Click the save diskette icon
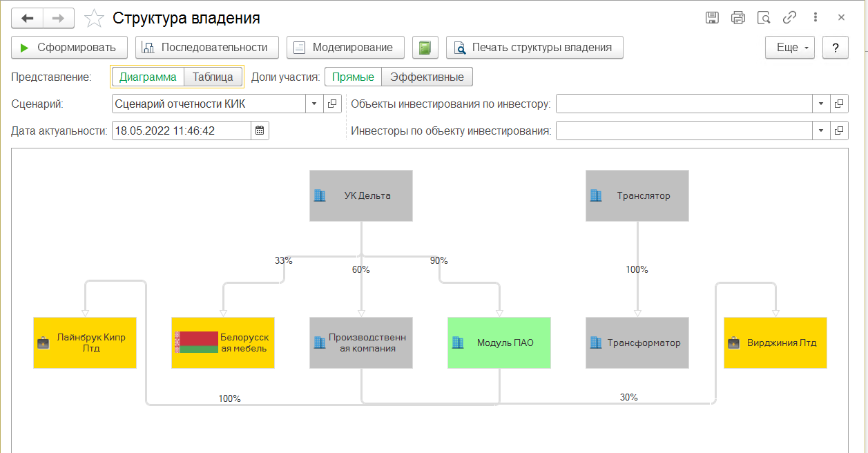The width and height of the screenshot is (868, 453). [712, 18]
